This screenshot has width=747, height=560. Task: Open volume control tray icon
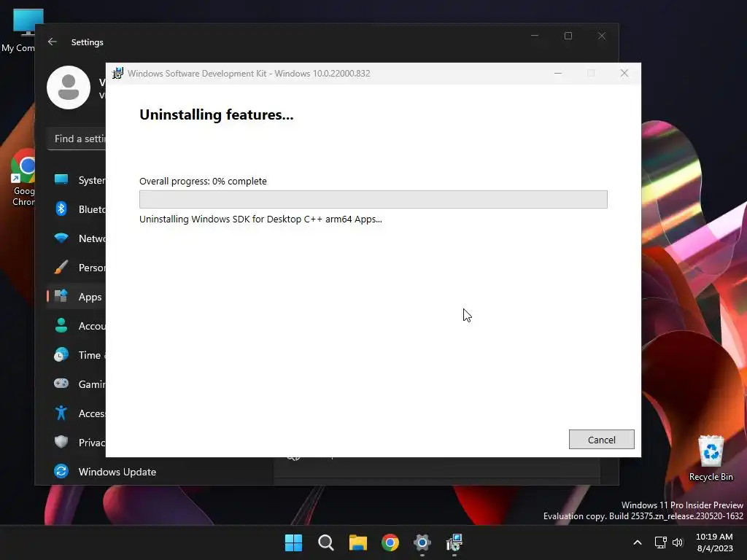[678, 542]
